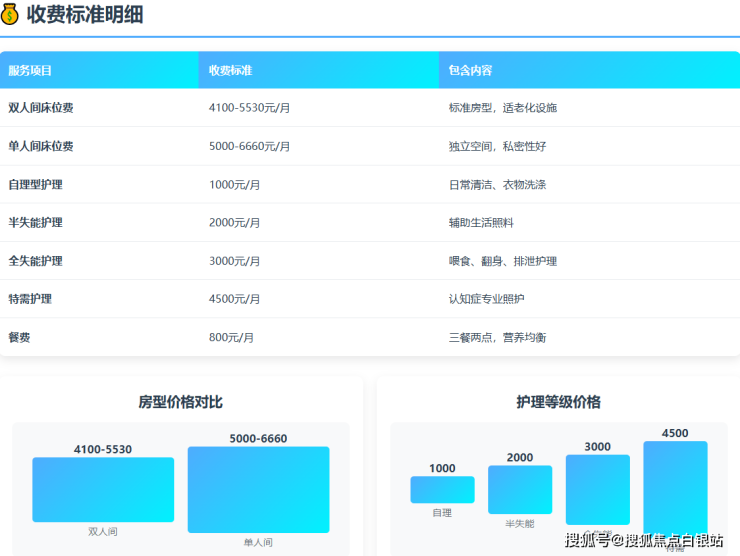Click the 搜狐号@搜狐焦点白银站 watermark

coord(643,541)
